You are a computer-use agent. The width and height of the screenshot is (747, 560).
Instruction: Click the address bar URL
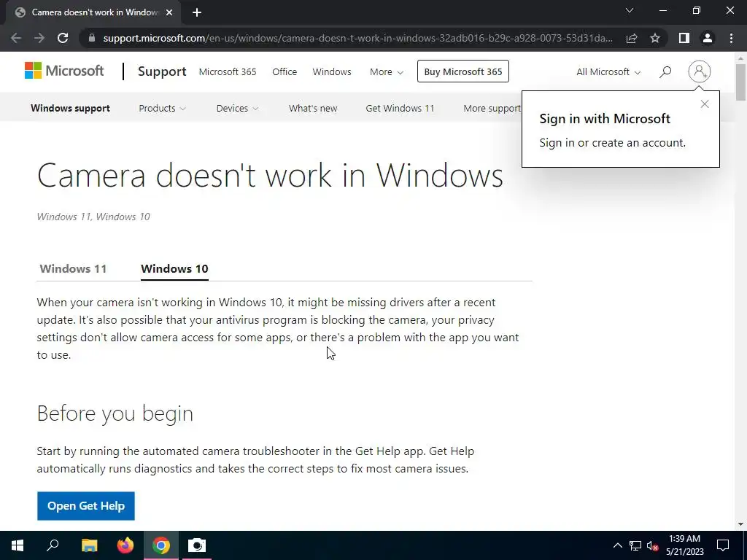click(x=357, y=38)
